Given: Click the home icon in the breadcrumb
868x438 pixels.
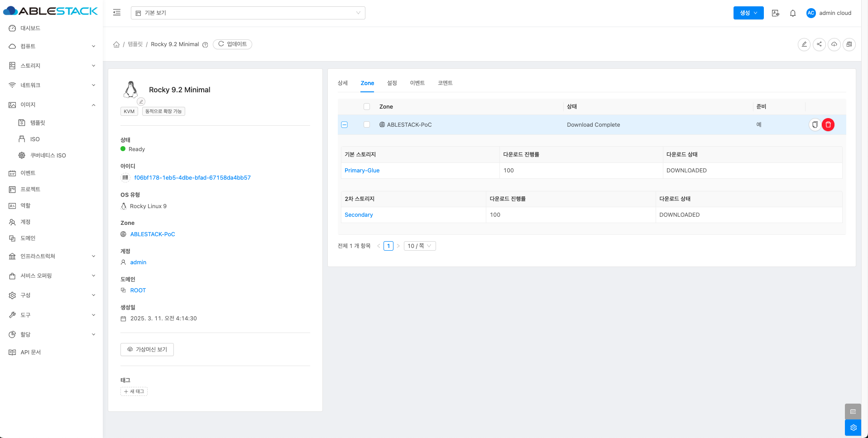Looking at the screenshot, I should pos(116,44).
